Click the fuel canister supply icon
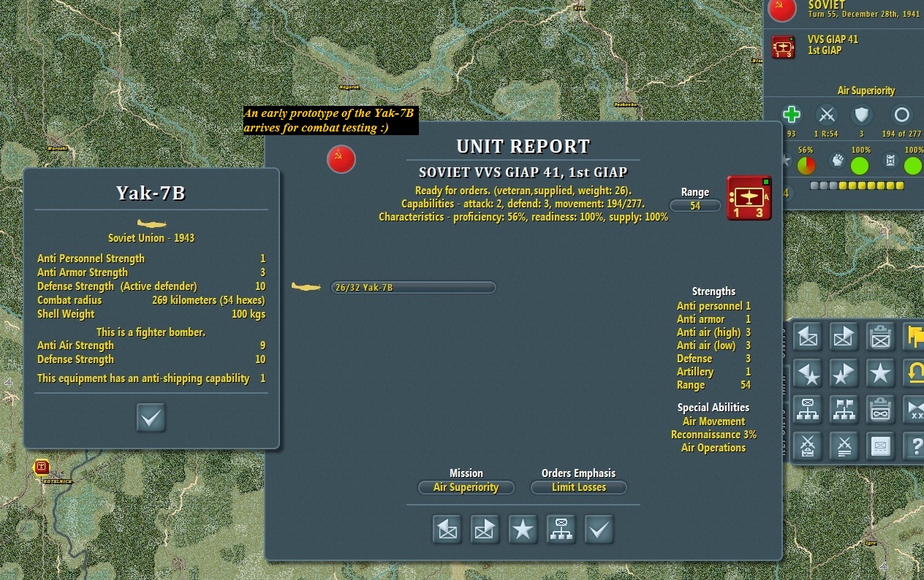Viewport: 924px width, 580px height. point(890,161)
